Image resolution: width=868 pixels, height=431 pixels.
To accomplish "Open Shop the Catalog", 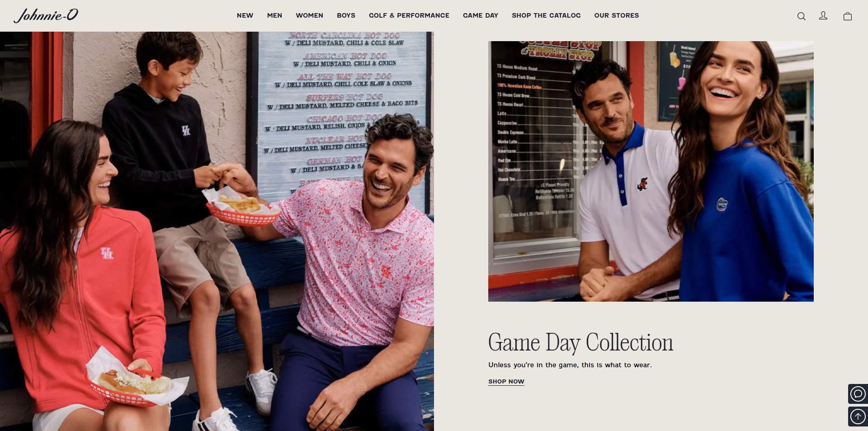I will click(x=546, y=15).
